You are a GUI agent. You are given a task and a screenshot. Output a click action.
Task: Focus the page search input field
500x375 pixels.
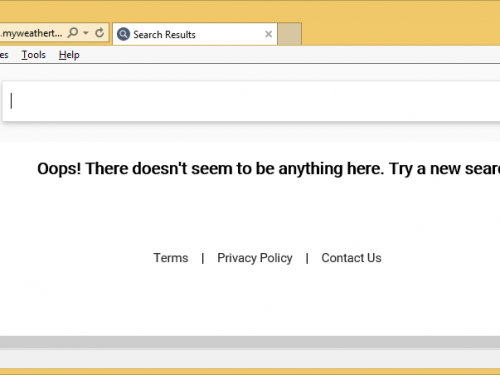tap(252, 101)
